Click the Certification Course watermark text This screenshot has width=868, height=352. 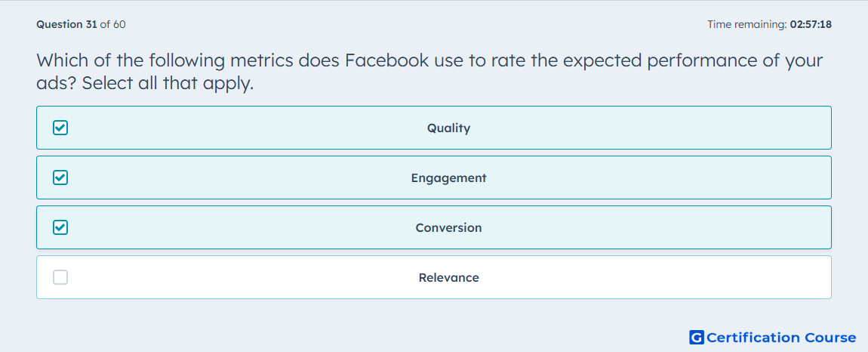[x=781, y=338]
